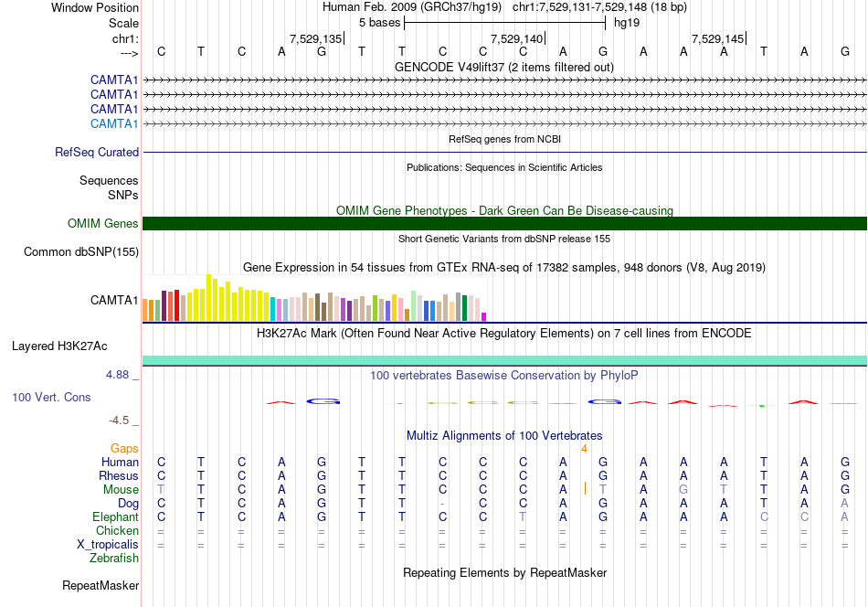Click the Common dbSNP(155) track label
Image resolution: width=868 pixels, height=607 pixels.
tap(81, 252)
